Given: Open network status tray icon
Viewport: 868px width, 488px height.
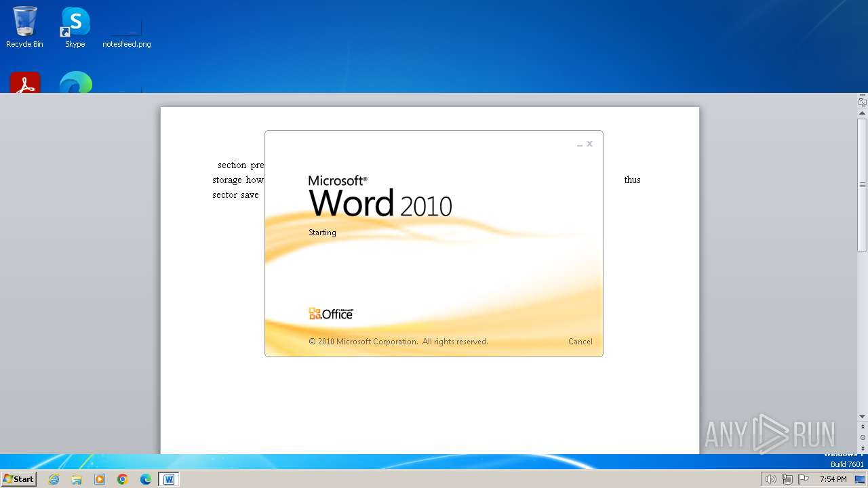Looking at the screenshot, I should (x=787, y=479).
